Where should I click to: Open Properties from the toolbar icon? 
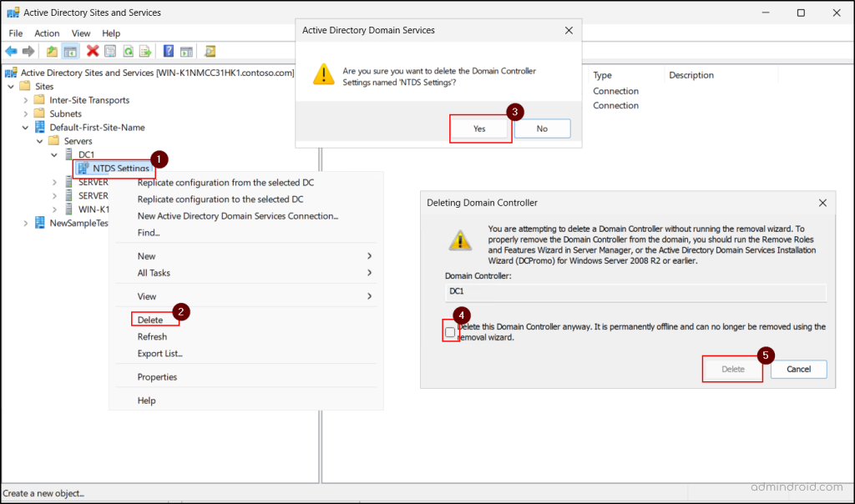pos(111,51)
